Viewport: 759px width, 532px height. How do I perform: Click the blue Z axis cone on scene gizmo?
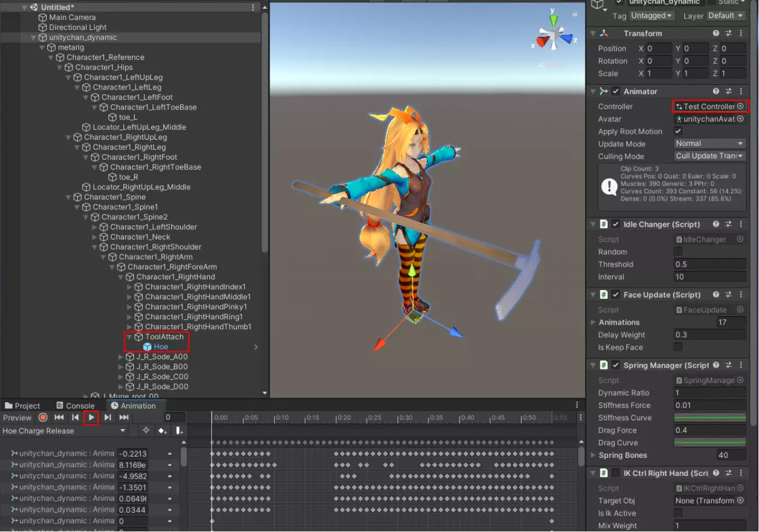[566, 39]
